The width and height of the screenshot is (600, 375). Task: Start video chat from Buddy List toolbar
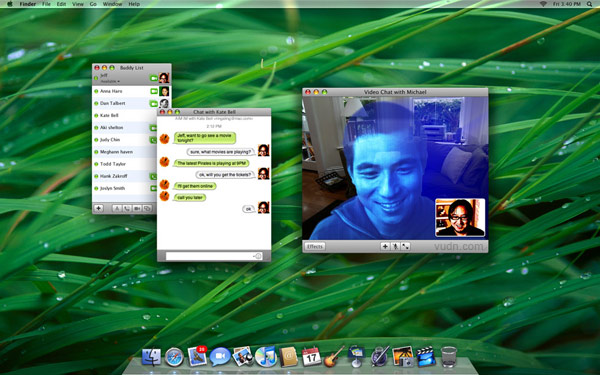137,209
